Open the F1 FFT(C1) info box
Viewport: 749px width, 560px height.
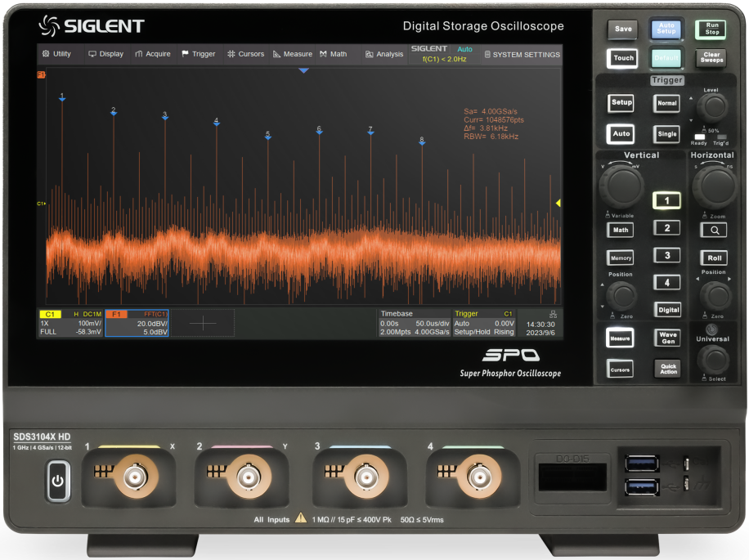point(137,323)
